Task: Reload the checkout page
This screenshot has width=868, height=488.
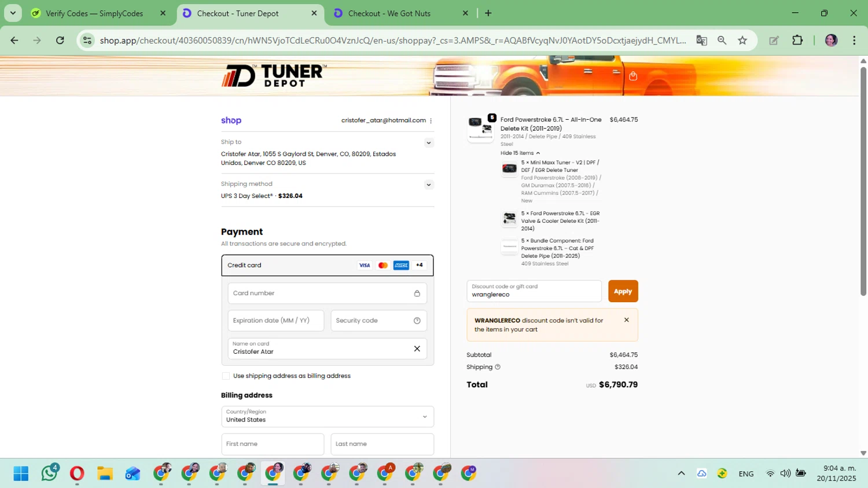Action: coord(60,40)
